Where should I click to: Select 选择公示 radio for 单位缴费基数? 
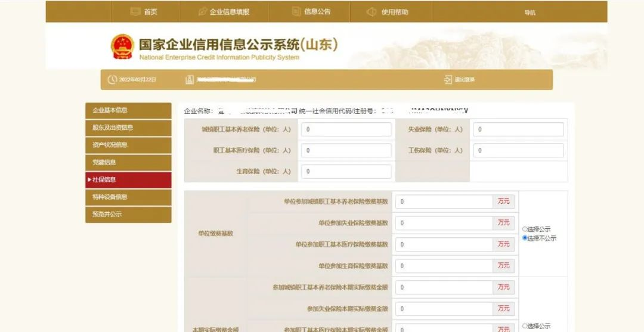click(525, 229)
